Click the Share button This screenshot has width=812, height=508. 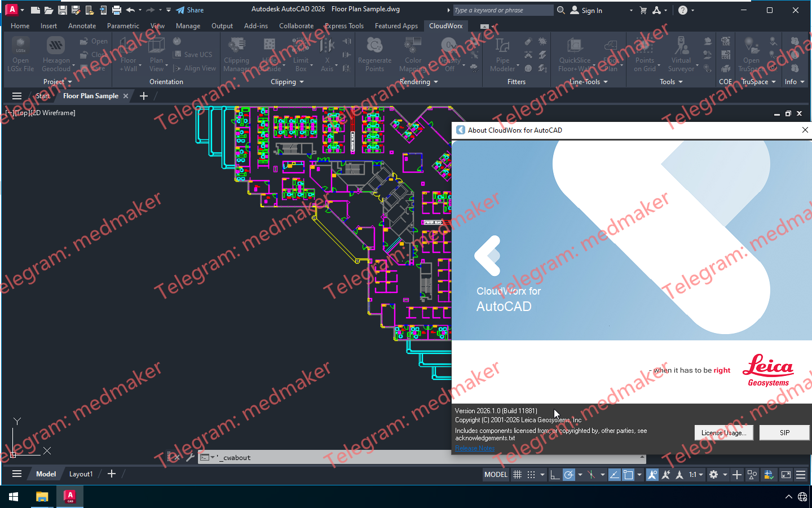tap(190, 10)
